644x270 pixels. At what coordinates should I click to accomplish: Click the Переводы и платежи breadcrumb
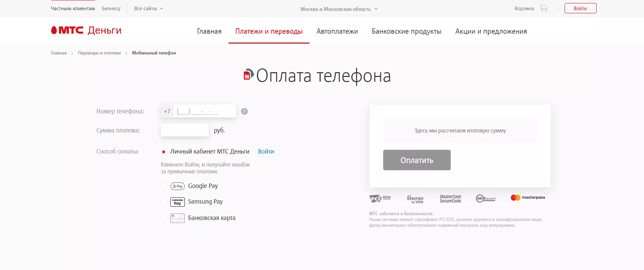click(99, 53)
